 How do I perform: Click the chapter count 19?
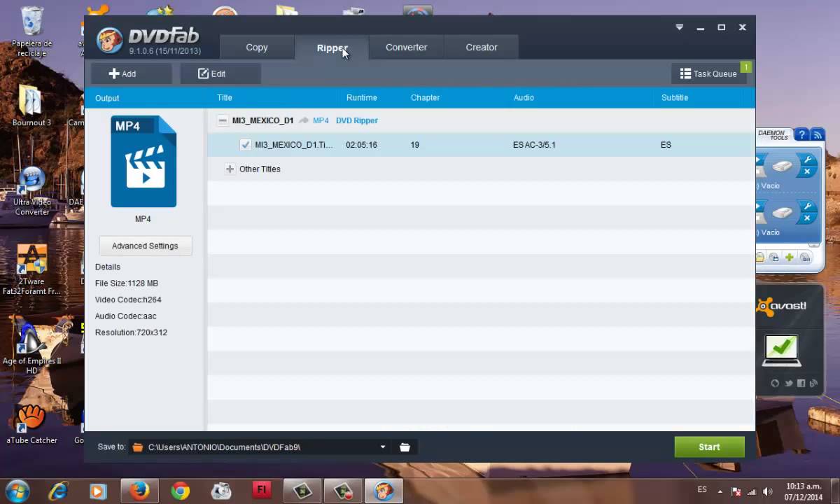pos(415,145)
